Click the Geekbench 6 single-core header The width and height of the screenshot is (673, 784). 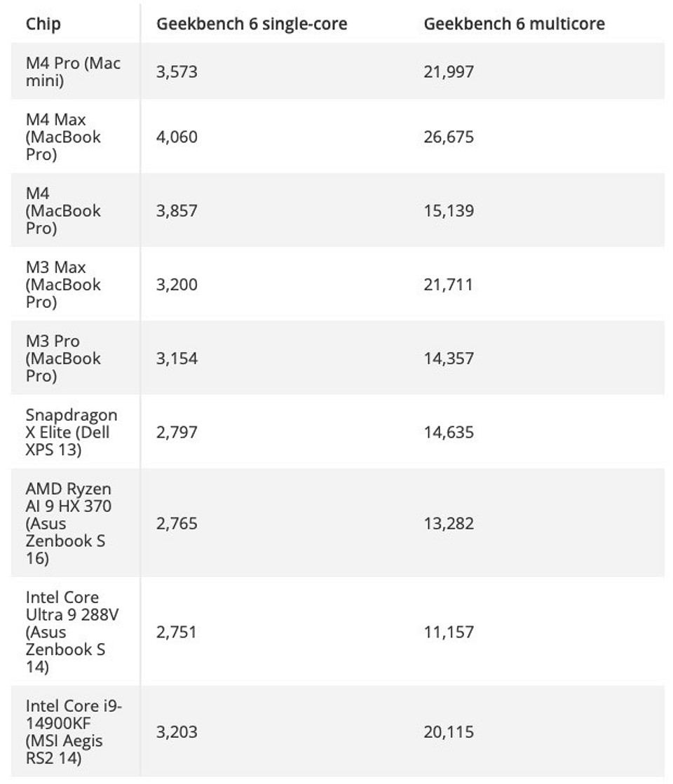click(x=252, y=24)
